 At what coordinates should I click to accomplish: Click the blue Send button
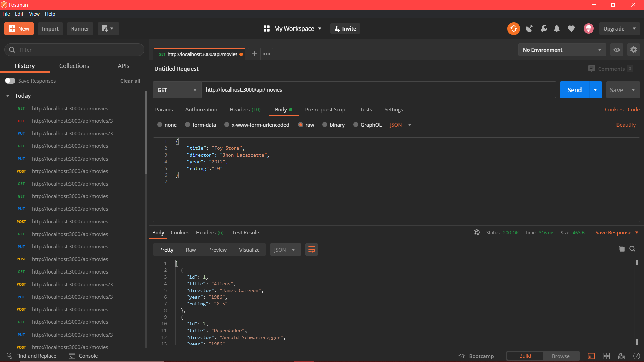pyautogui.click(x=574, y=90)
